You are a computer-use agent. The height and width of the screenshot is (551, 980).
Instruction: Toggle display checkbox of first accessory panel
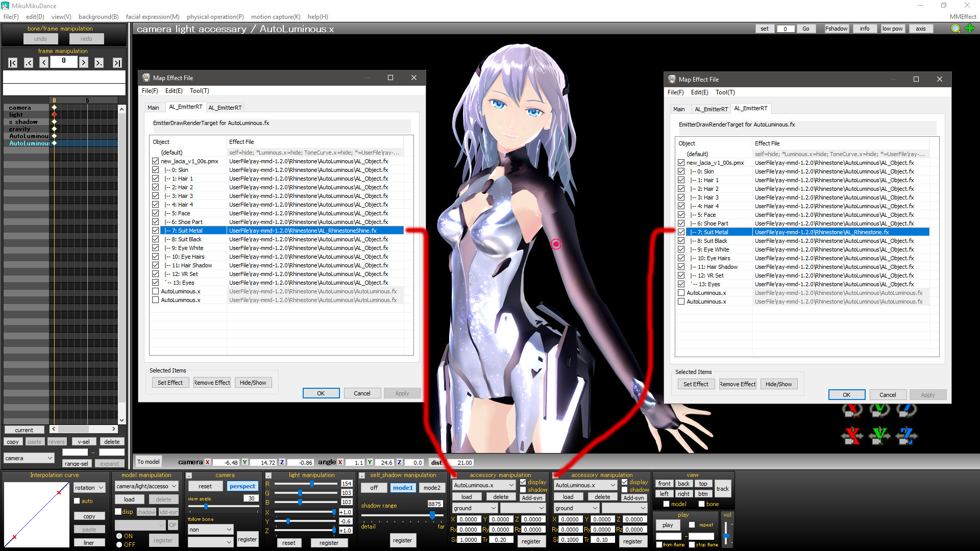(523, 482)
